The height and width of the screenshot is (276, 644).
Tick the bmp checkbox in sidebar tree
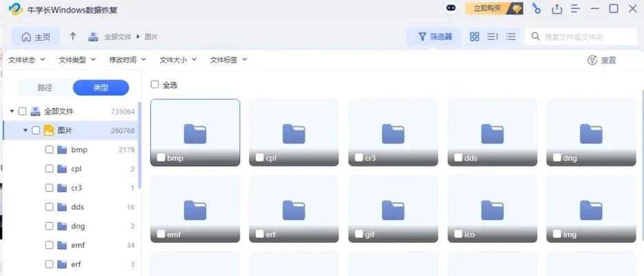[49, 150]
